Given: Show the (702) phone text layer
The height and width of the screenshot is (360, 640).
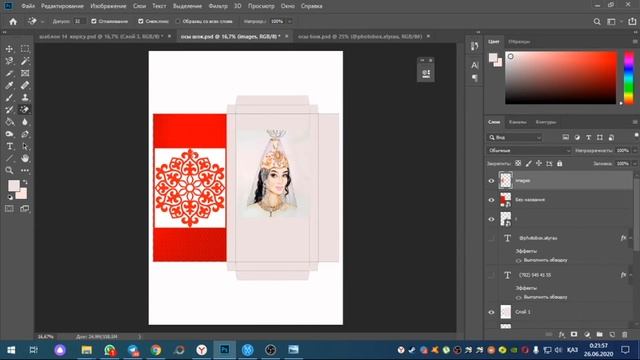Looking at the screenshot, I should pos(491,276).
